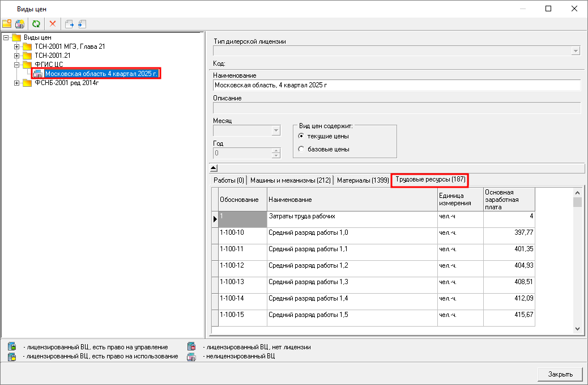This screenshot has height=385, width=588.
Task: Click the new folder toolbar icon
Action: click(x=7, y=24)
